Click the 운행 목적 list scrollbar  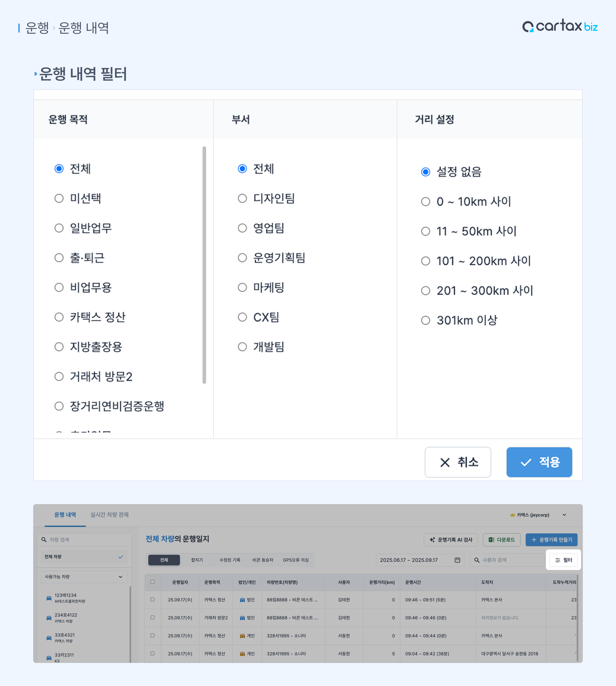(204, 265)
